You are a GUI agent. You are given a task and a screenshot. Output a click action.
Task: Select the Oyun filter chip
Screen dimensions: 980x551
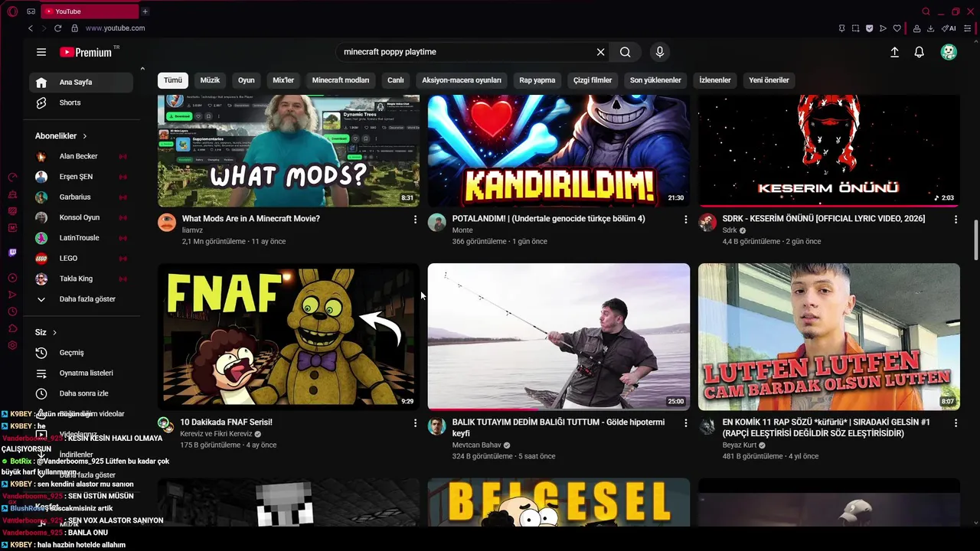point(247,80)
